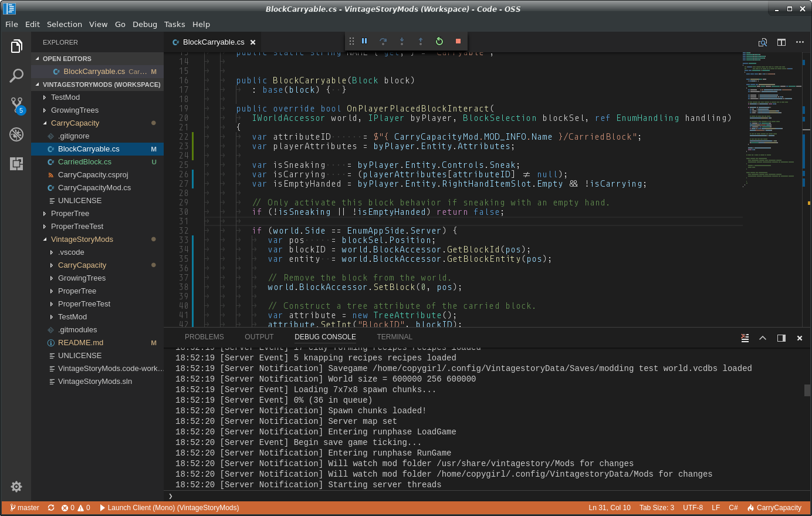
Task: Expand the ProperTreeTest folder
Action: (x=77, y=227)
